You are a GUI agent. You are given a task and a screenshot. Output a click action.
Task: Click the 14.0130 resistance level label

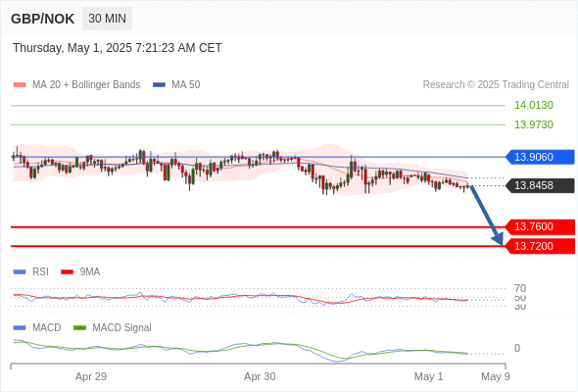click(x=534, y=105)
